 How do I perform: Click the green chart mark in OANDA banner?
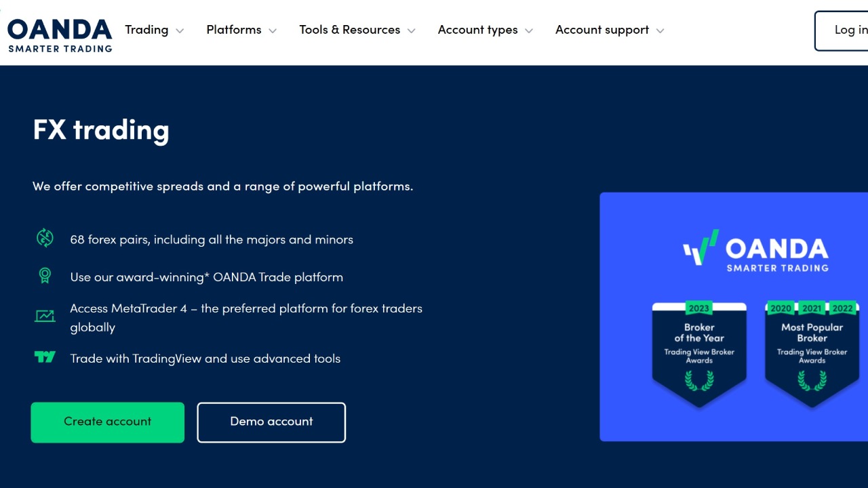[x=701, y=248]
